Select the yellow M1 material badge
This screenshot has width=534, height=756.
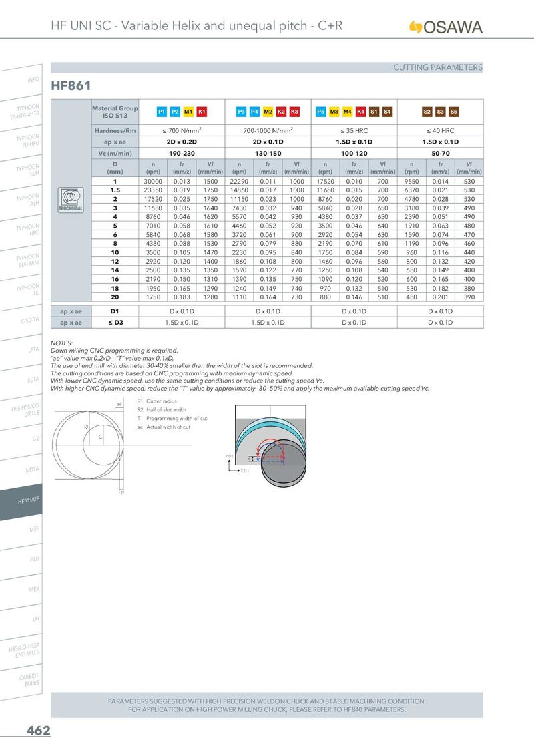coord(188,112)
